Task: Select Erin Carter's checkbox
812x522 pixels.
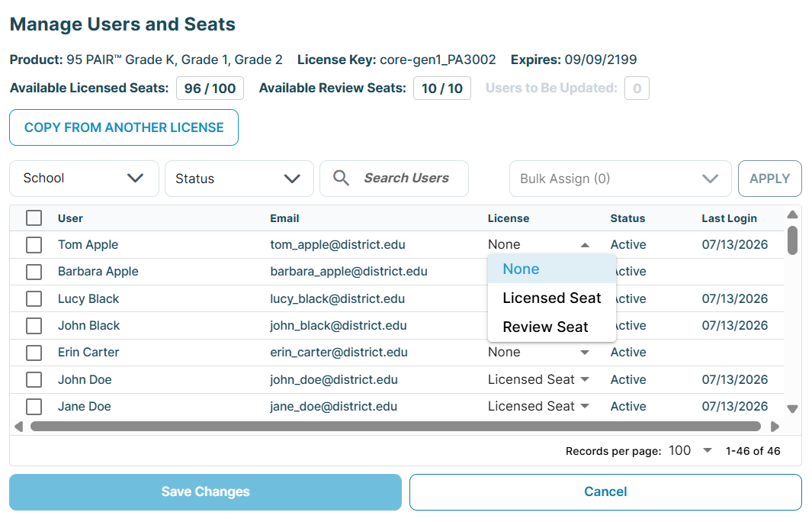Action: (x=34, y=353)
